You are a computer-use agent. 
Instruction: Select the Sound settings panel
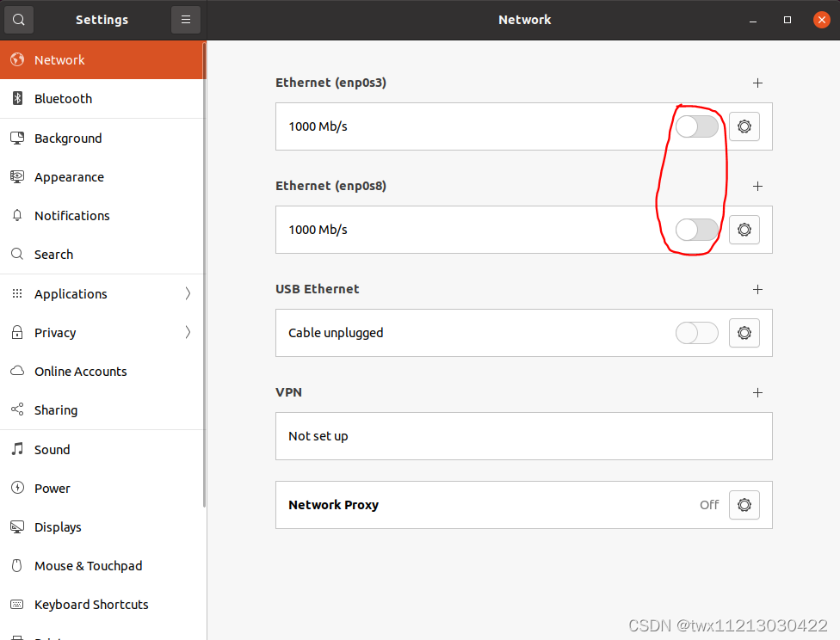pos(52,449)
